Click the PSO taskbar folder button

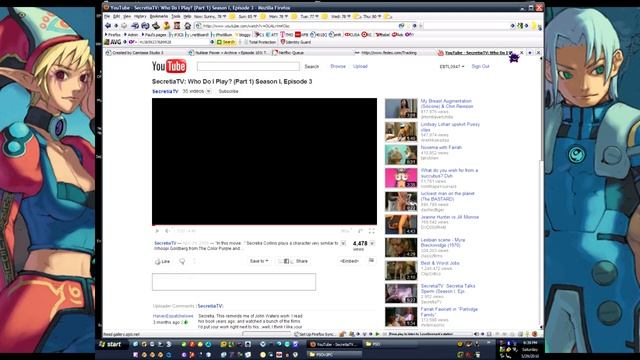pyautogui.click(x=390, y=344)
